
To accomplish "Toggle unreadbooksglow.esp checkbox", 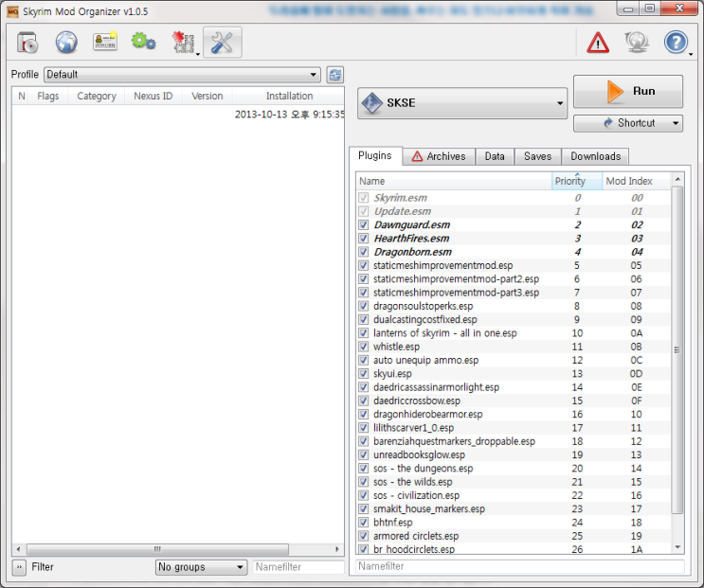I will pos(364,454).
